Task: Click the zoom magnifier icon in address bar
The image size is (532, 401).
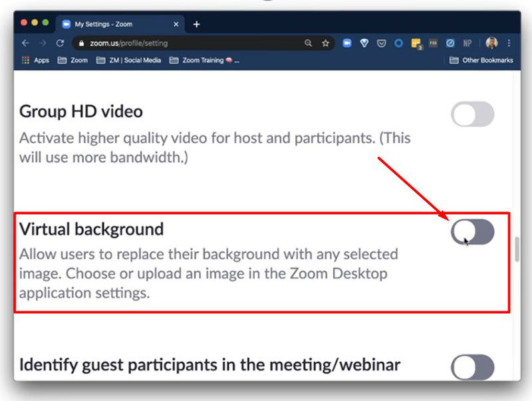Action: coord(308,43)
